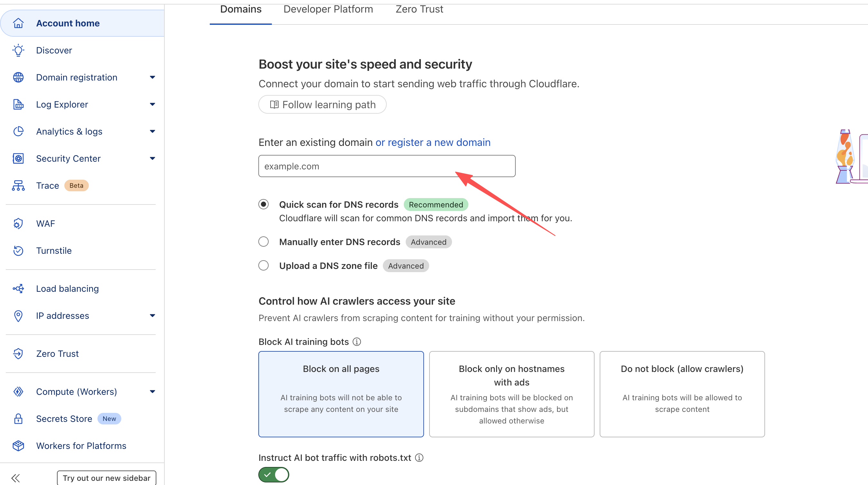Expand the Domain registration submenu
The height and width of the screenshot is (485, 868).
[x=152, y=77]
